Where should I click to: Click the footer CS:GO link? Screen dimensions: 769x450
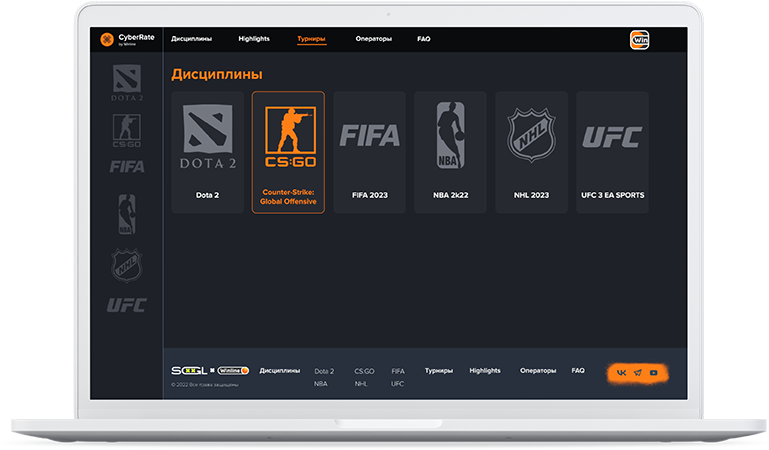364,371
